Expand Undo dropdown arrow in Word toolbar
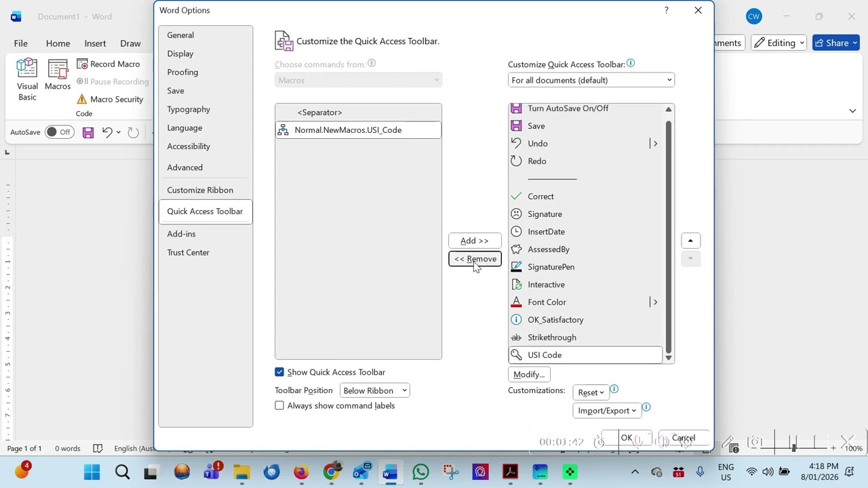 119,132
